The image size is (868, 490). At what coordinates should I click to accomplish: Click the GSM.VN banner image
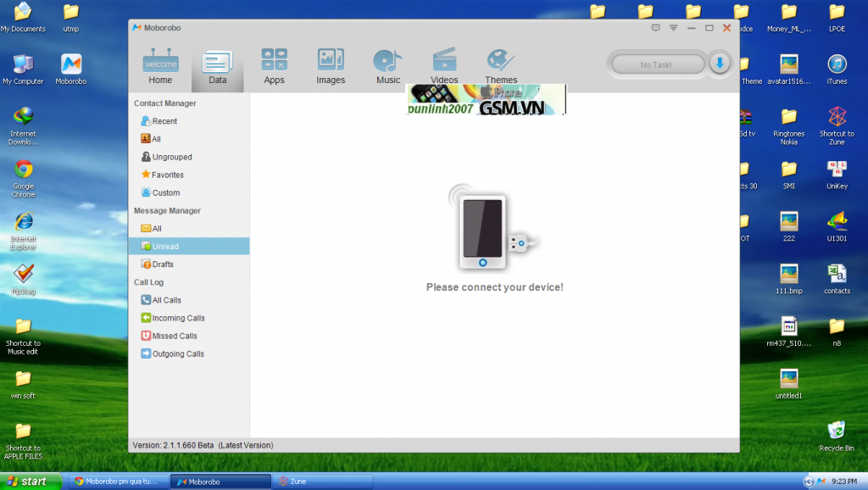486,100
